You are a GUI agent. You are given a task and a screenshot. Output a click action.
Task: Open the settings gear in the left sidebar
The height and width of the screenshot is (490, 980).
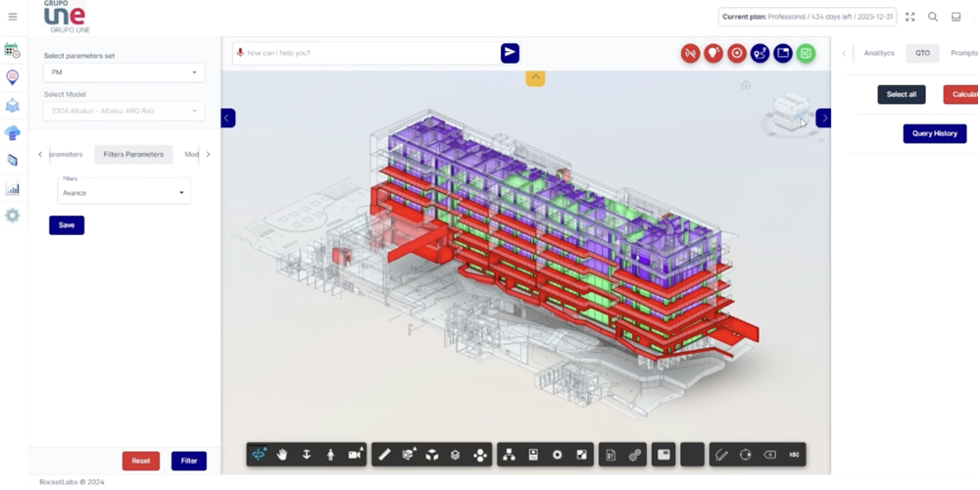[13, 216]
